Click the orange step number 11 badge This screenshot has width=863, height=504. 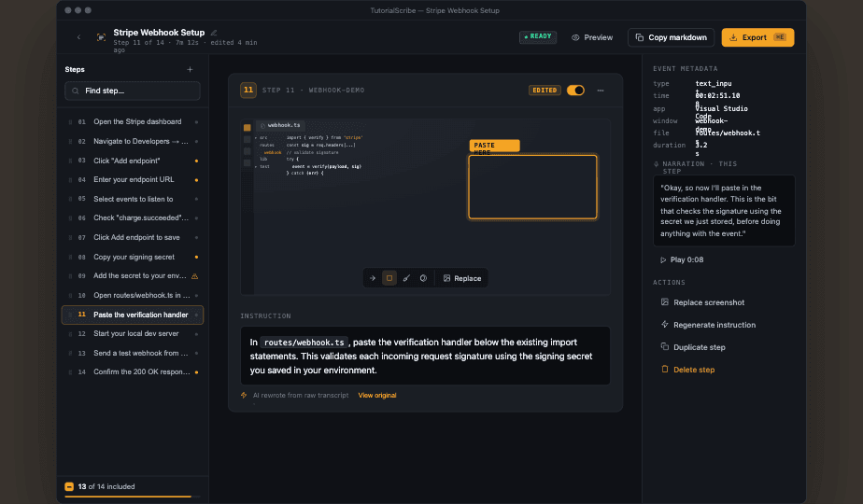pyautogui.click(x=248, y=91)
